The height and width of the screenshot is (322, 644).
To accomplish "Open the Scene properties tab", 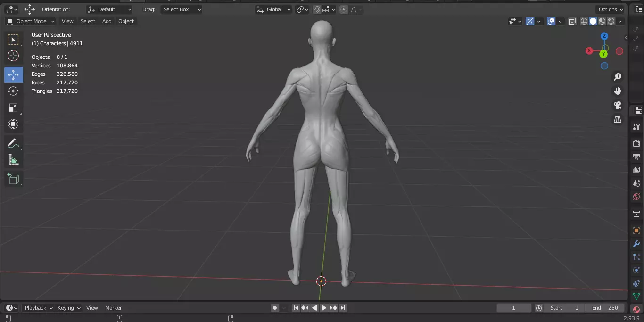I will [636, 183].
